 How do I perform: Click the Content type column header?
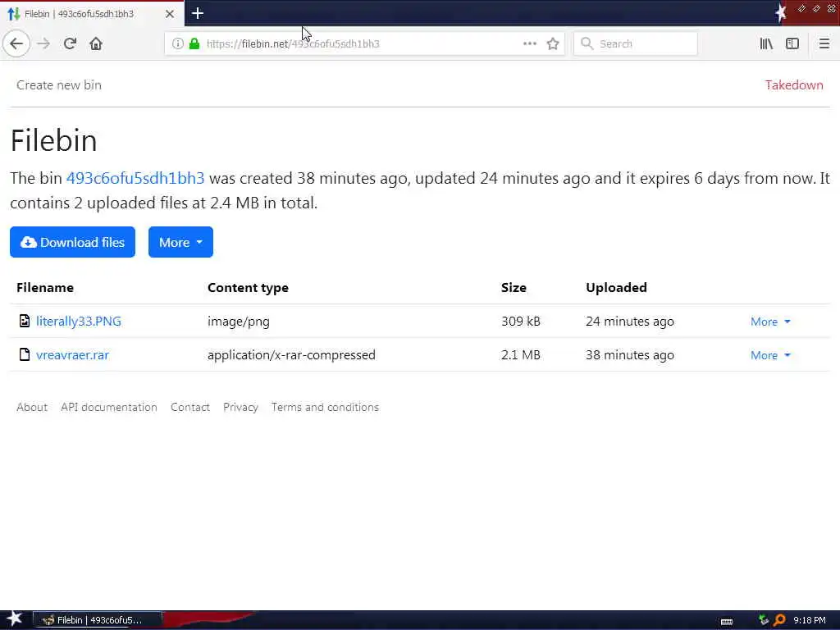coord(248,288)
